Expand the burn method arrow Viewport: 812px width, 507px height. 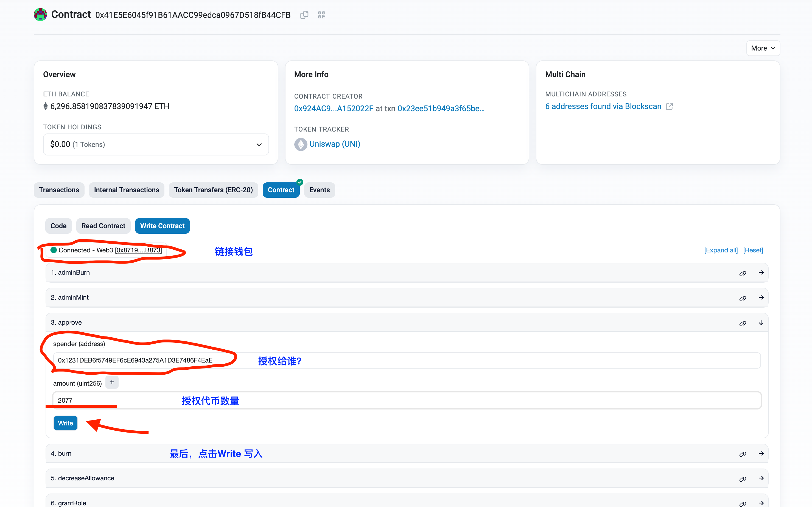click(x=761, y=453)
